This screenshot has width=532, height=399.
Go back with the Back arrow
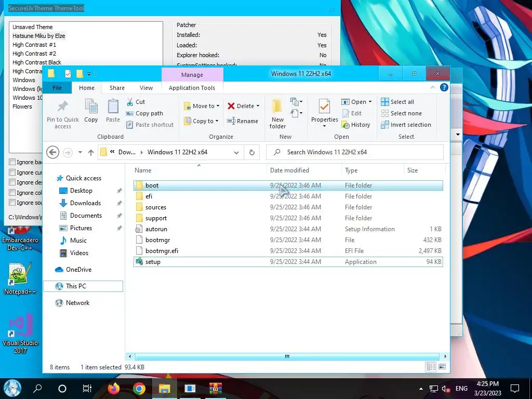(x=52, y=152)
